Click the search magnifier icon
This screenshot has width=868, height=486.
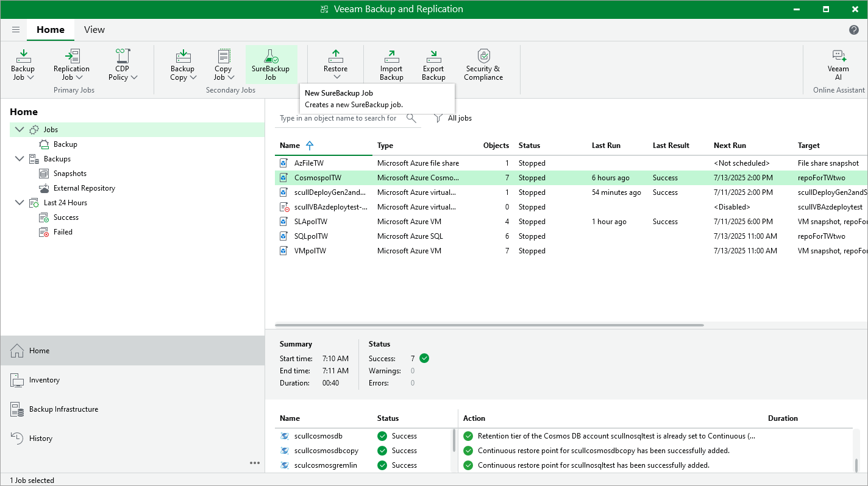tap(411, 118)
